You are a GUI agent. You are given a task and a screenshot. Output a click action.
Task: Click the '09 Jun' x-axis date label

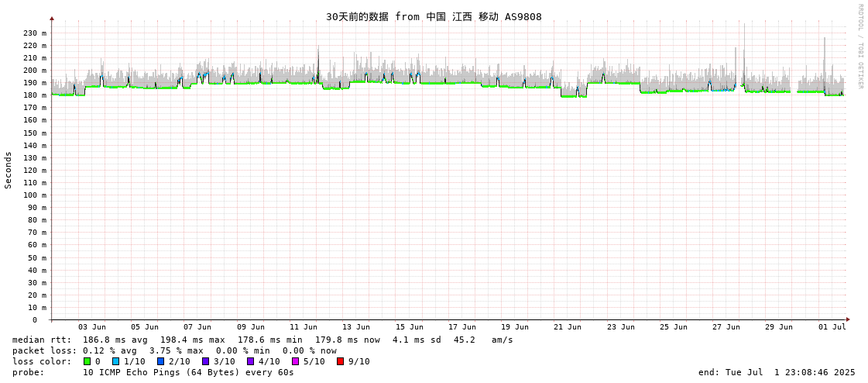(x=251, y=327)
